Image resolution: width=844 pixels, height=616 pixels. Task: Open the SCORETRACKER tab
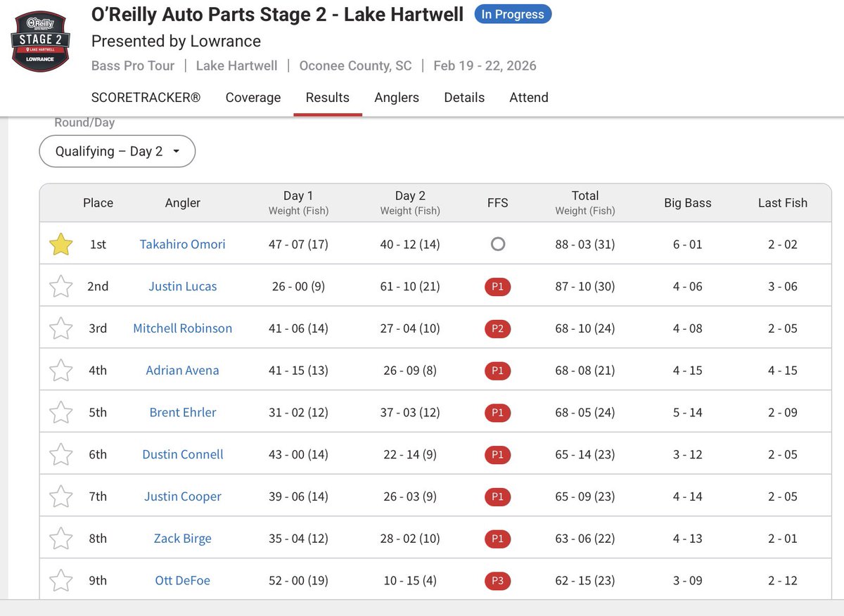point(146,98)
